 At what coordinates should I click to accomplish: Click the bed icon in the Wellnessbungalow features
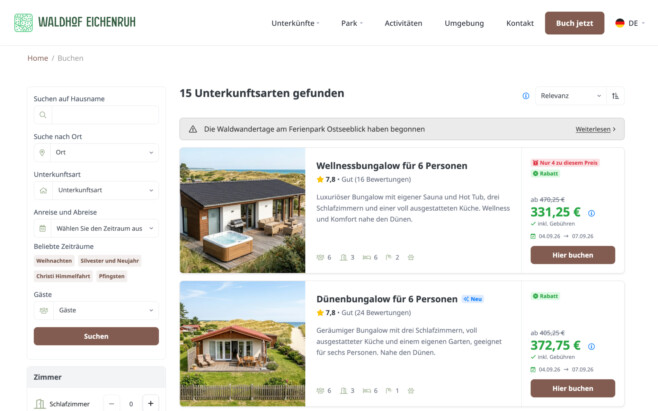click(367, 257)
